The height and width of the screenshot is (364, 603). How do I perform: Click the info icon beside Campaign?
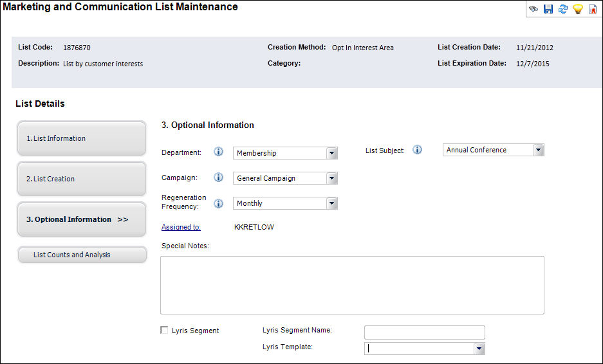click(219, 177)
